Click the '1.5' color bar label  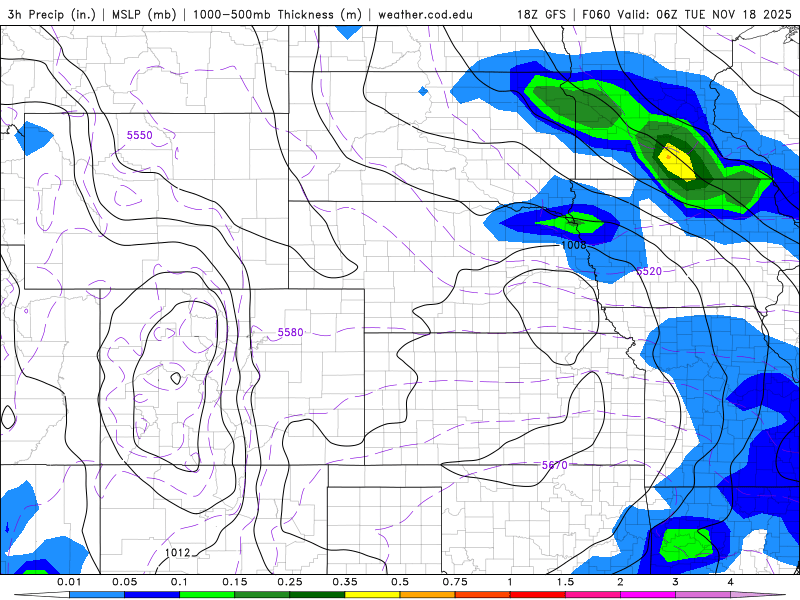coord(565,582)
